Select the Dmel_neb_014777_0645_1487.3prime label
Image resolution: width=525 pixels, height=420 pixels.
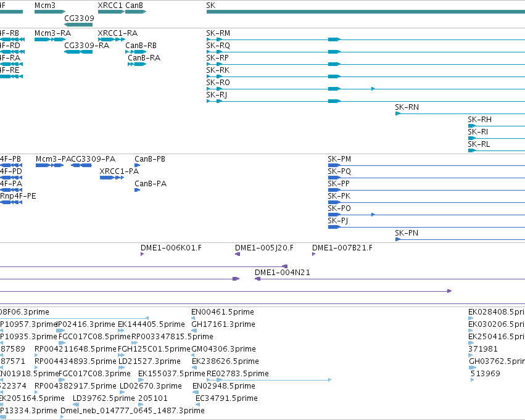[133, 411]
